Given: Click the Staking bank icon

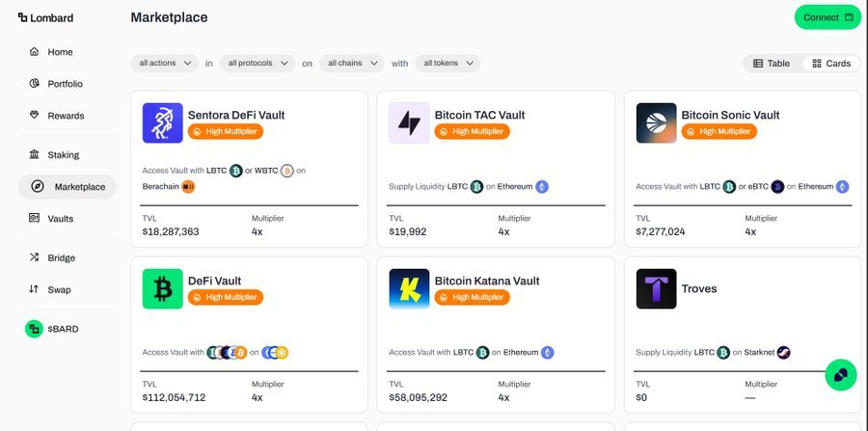Looking at the screenshot, I should tap(35, 154).
